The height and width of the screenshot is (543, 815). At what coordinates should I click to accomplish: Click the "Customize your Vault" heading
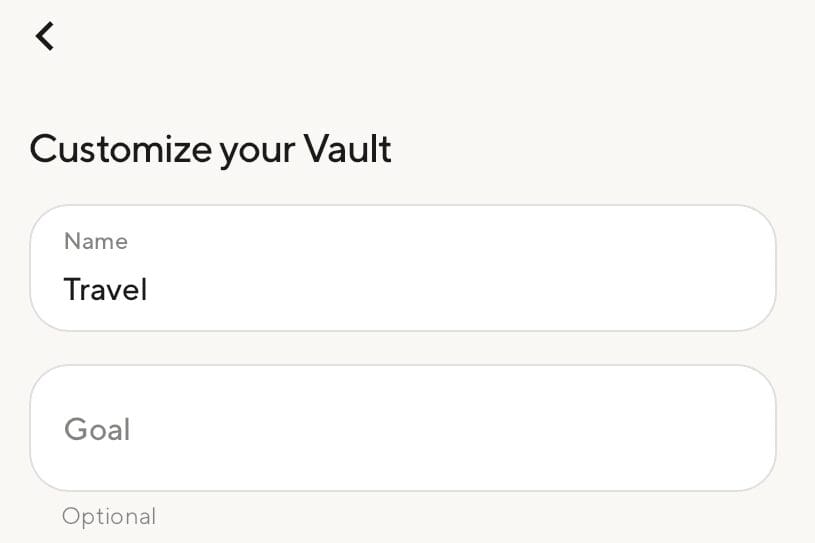coord(210,149)
